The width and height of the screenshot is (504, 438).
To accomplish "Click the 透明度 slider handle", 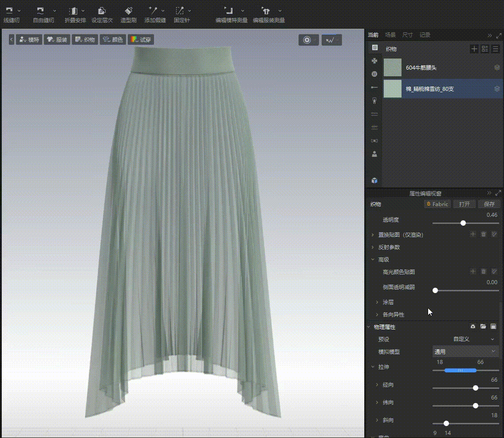I will click(463, 223).
